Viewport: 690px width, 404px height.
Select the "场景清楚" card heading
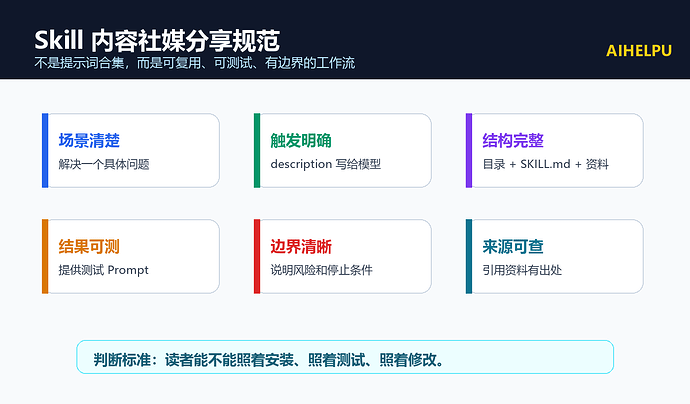click(x=89, y=141)
